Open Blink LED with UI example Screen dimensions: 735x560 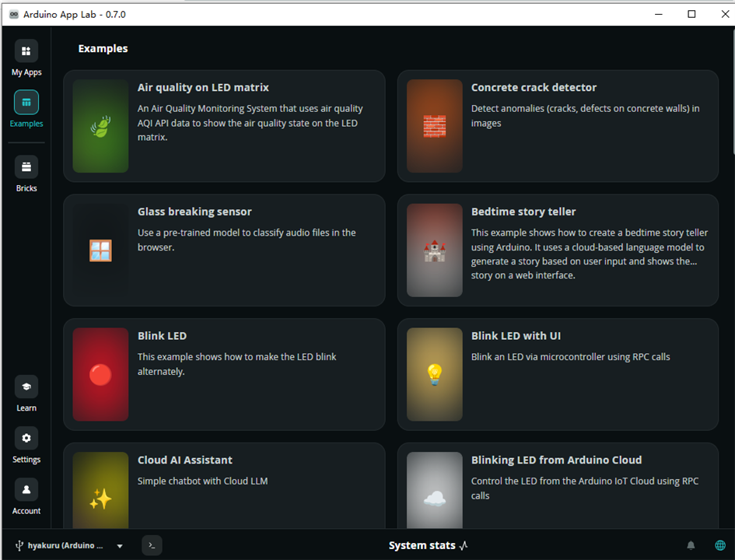click(x=558, y=374)
